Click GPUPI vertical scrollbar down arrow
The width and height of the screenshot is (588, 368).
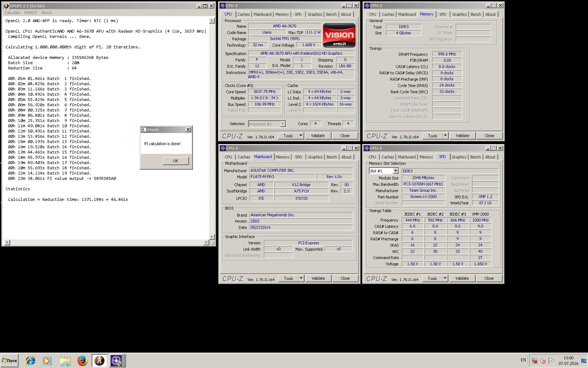click(212, 237)
